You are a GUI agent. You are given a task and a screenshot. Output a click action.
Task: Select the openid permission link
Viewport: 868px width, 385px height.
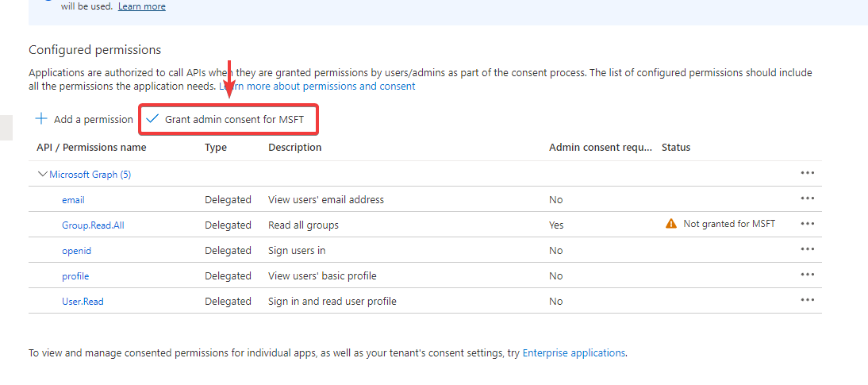point(76,251)
